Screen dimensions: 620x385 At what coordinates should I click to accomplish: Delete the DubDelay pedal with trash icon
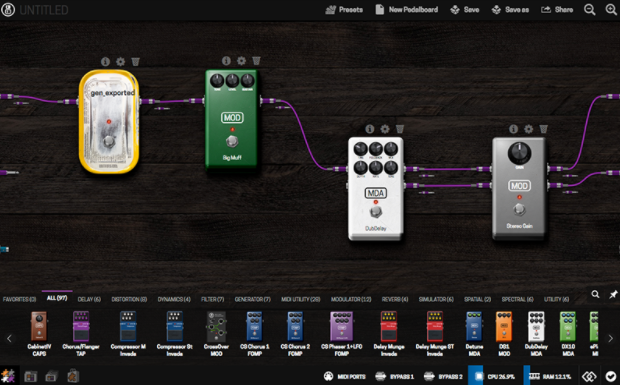pos(400,129)
